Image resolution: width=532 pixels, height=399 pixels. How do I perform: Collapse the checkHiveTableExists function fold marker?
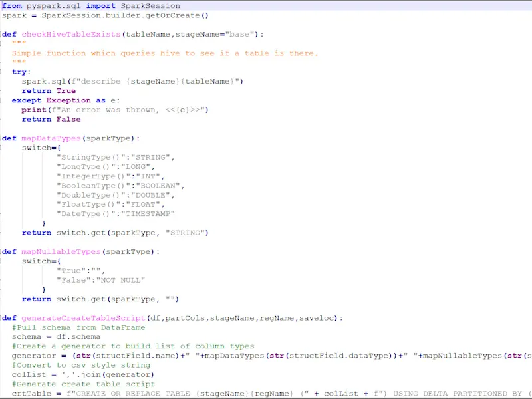[x=1, y=35]
